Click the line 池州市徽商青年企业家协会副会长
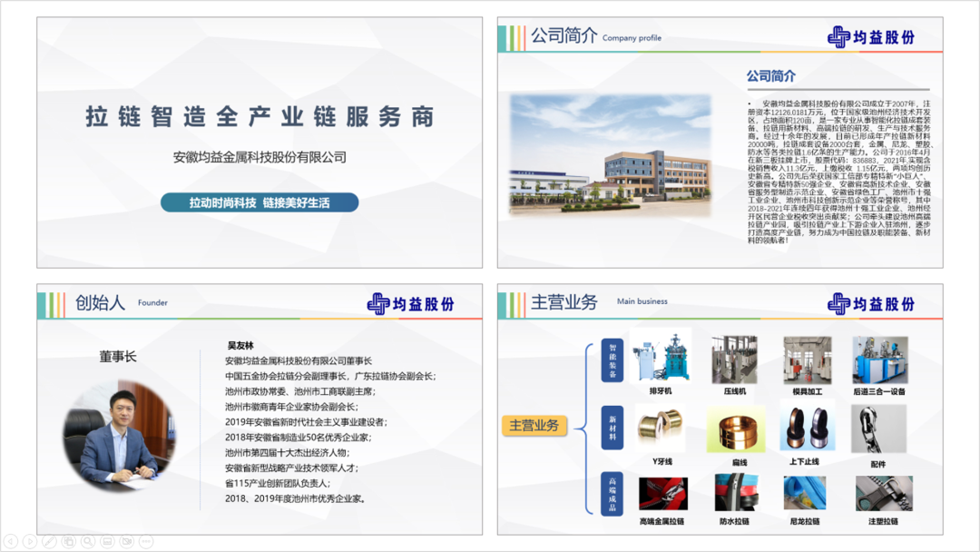The image size is (980, 552). point(291,407)
